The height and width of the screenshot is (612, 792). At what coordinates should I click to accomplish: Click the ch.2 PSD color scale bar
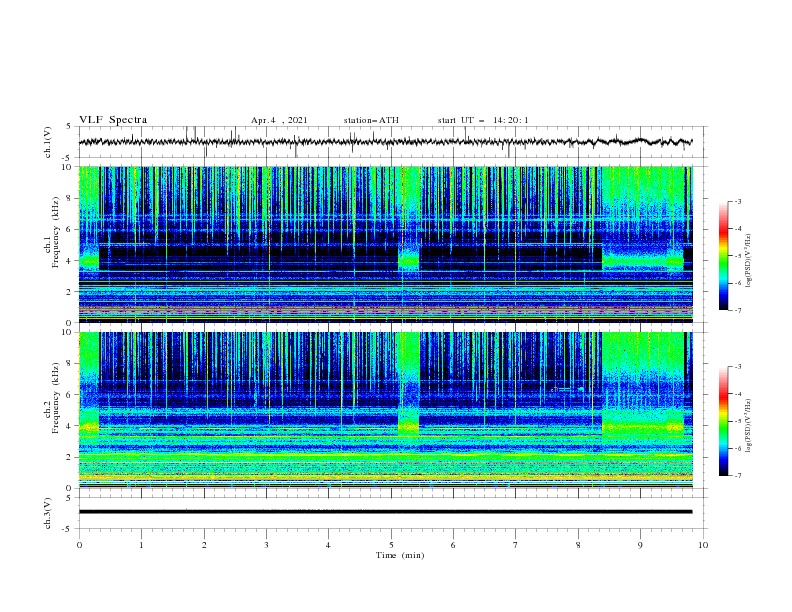tap(723, 421)
